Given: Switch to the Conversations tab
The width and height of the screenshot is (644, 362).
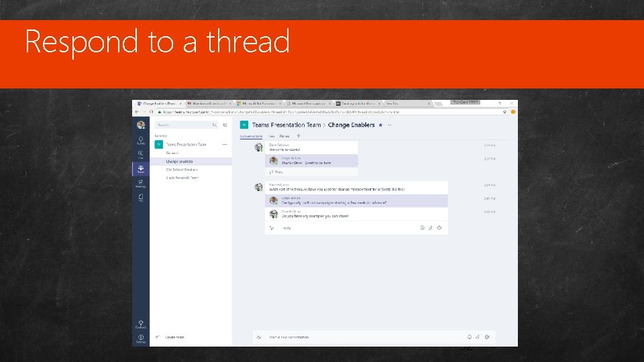Looking at the screenshot, I should pyautogui.click(x=251, y=136).
